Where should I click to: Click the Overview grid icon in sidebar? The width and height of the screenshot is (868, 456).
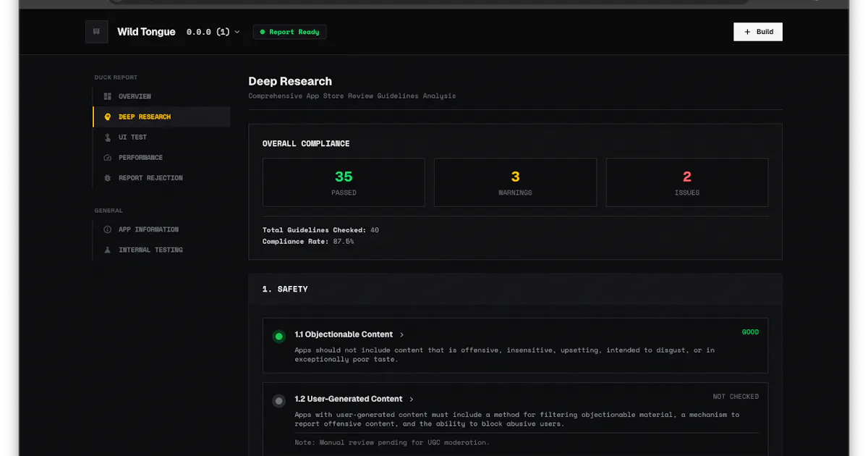[x=108, y=96]
